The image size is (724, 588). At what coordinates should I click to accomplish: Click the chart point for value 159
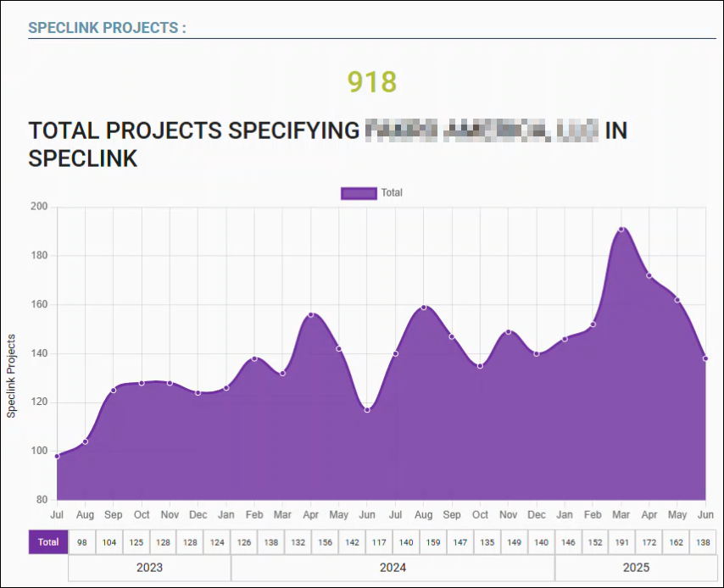[x=423, y=308]
